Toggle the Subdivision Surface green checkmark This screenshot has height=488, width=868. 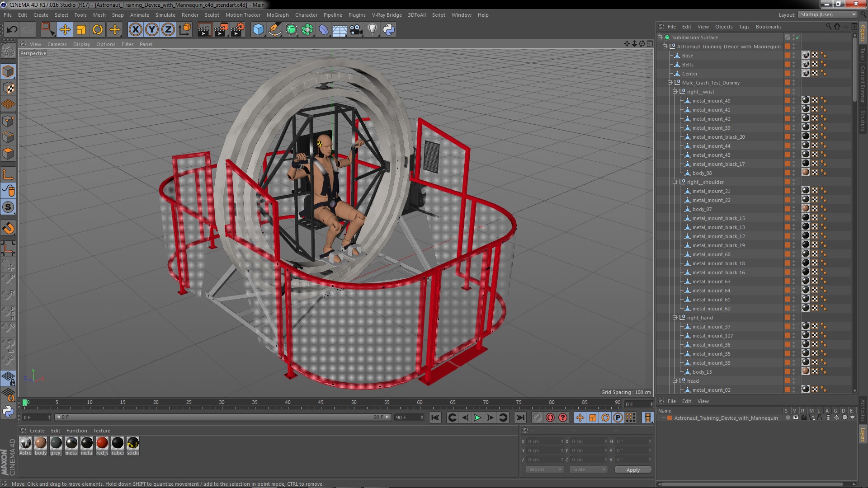click(x=798, y=38)
